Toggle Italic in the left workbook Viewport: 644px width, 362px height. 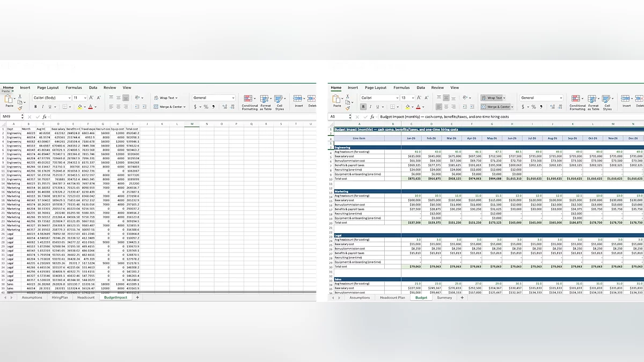[43, 107]
